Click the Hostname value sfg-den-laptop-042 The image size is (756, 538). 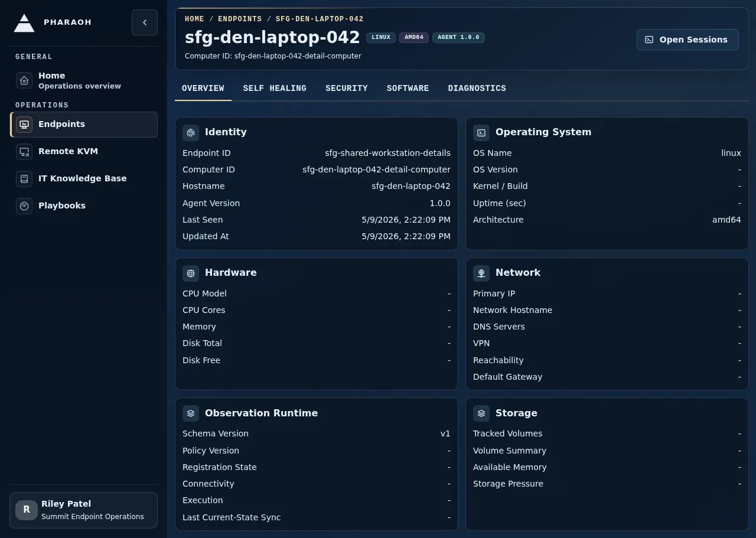[411, 186]
